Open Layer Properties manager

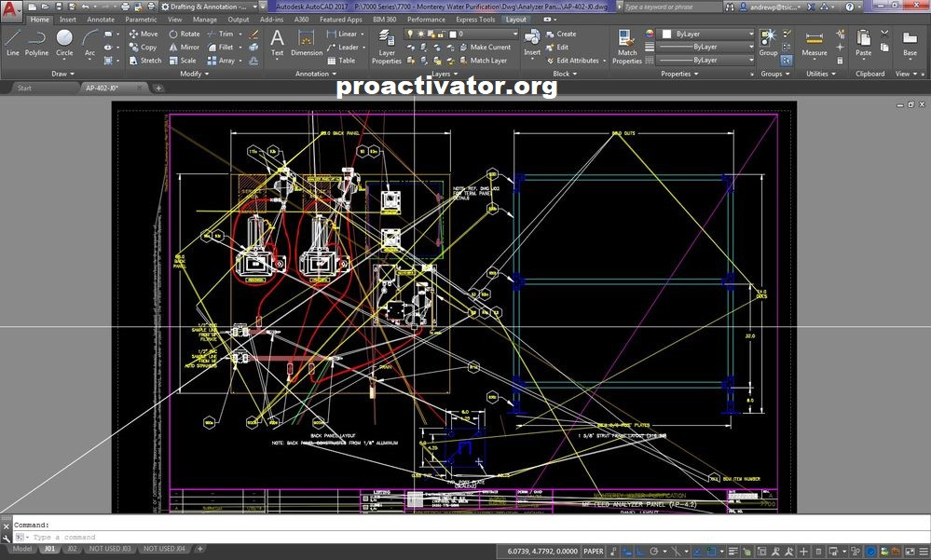pos(387,47)
